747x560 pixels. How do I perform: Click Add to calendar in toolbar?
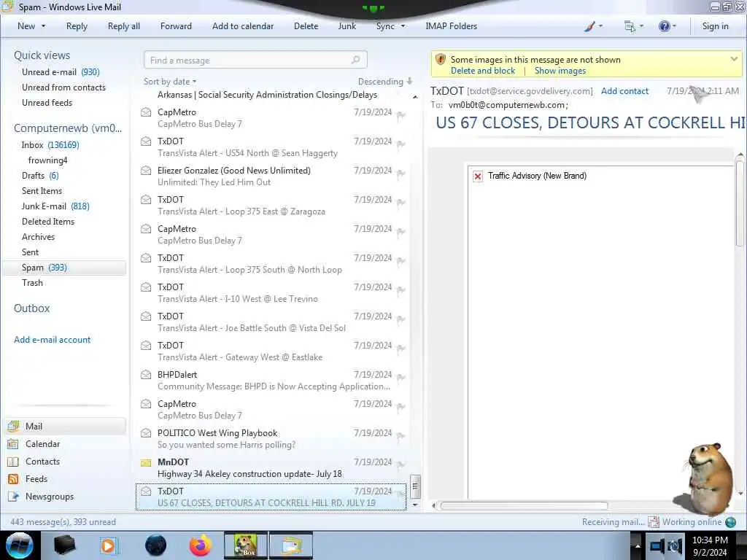[243, 26]
